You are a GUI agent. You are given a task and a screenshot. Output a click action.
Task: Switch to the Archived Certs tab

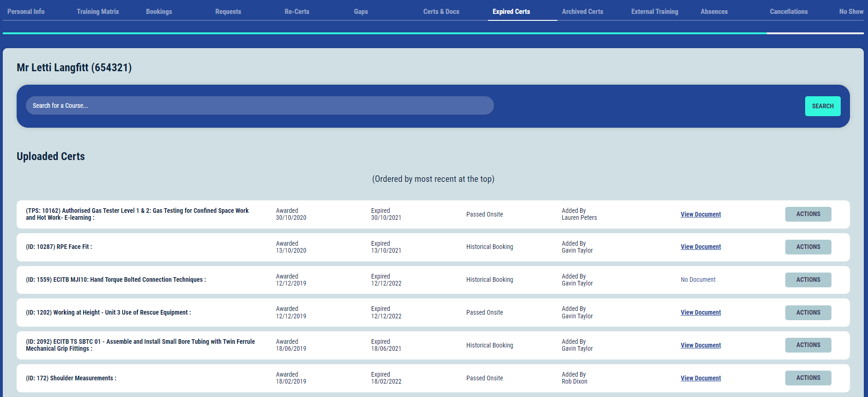582,12
